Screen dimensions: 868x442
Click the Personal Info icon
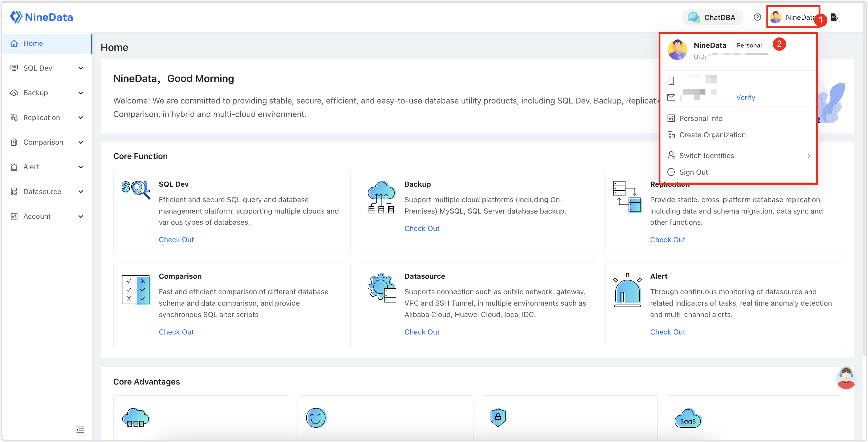click(x=671, y=118)
